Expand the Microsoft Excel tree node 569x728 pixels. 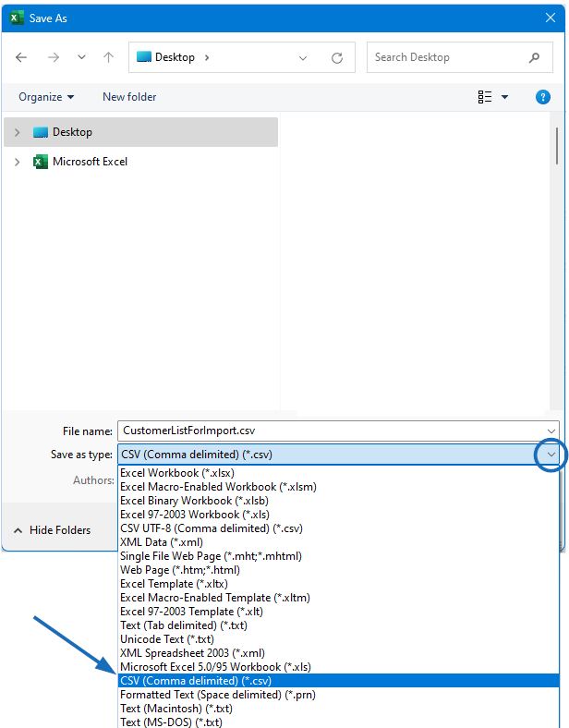tap(18, 162)
